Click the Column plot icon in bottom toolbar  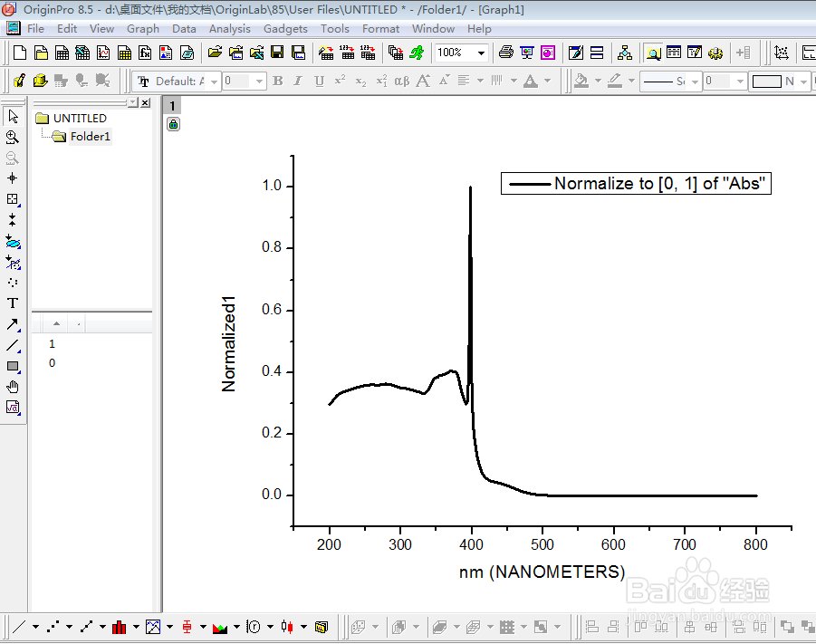click(x=120, y=627)
